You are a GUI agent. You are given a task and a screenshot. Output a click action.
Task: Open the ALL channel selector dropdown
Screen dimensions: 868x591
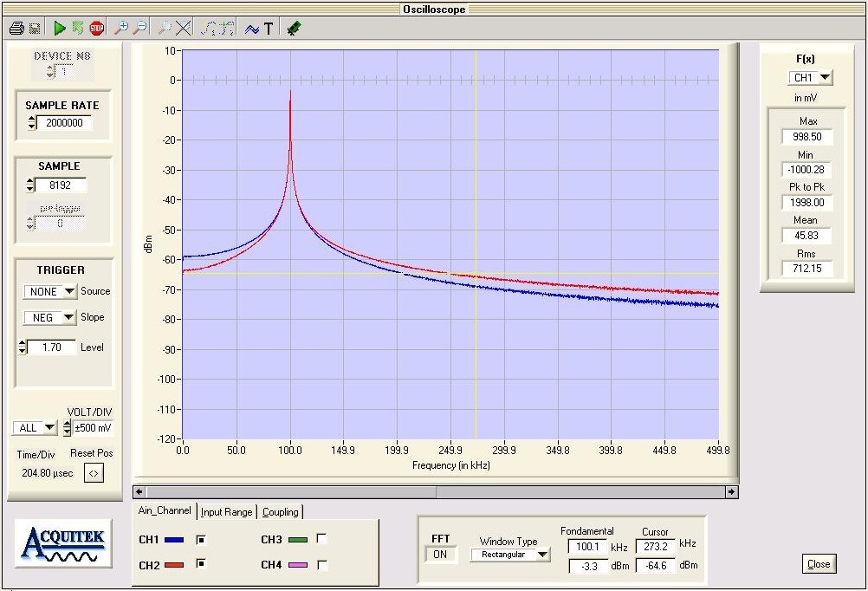click(x=35, y=427)
